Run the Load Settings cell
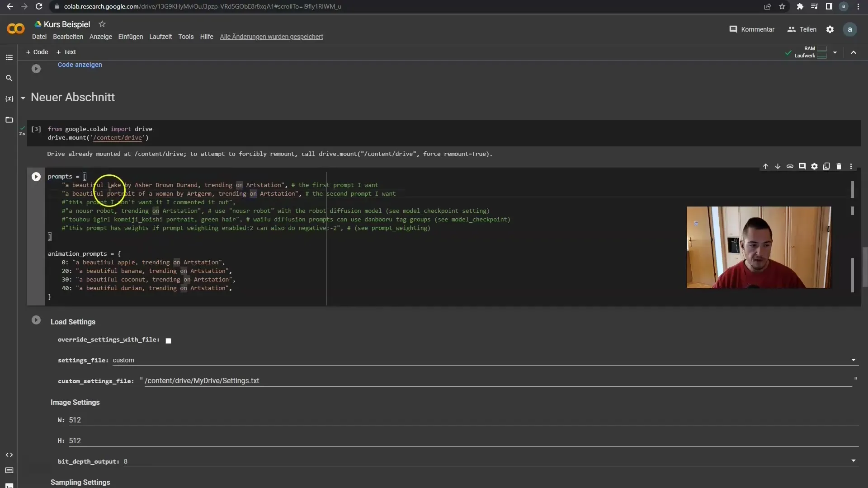 (36, 320)
